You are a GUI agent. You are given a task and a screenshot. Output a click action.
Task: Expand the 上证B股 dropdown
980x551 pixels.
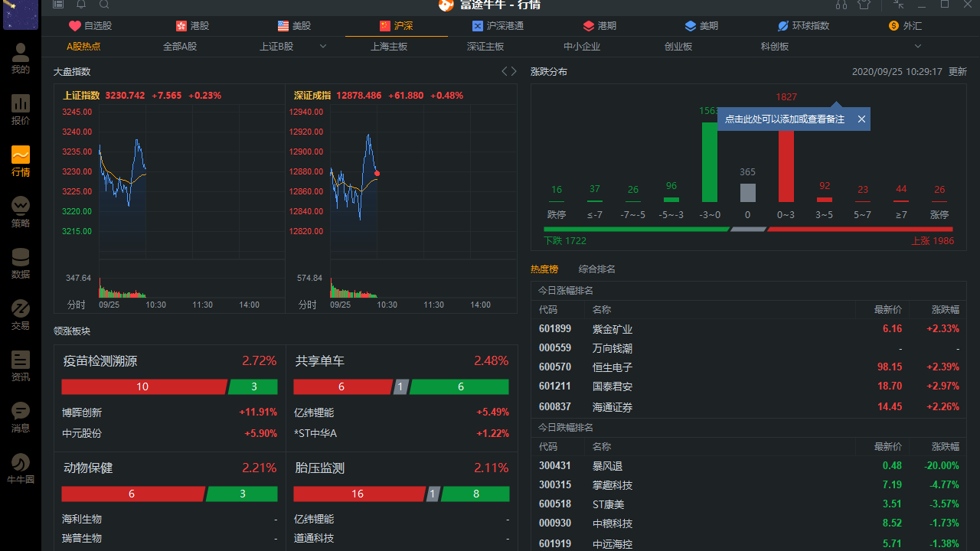[322, 46]
